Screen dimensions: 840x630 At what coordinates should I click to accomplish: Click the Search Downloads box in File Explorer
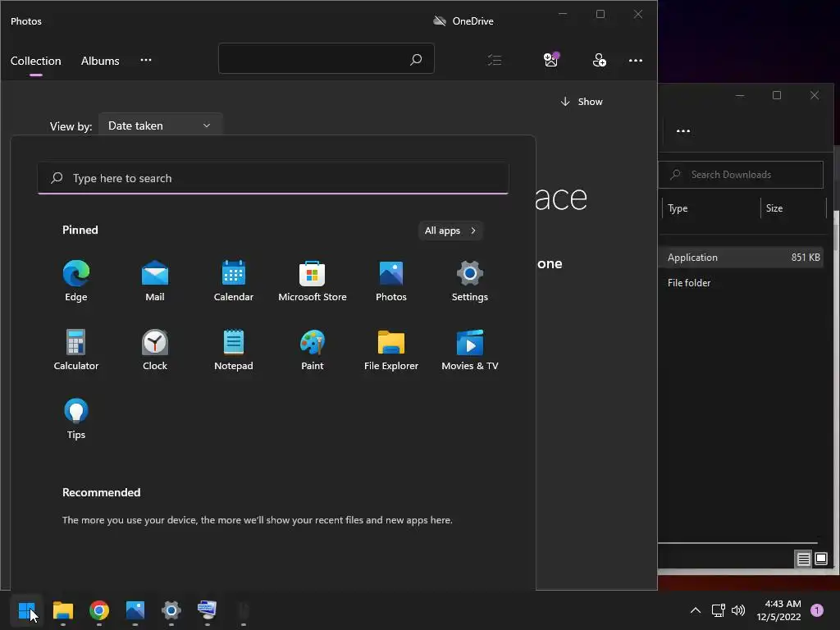(x=741, y=175)
